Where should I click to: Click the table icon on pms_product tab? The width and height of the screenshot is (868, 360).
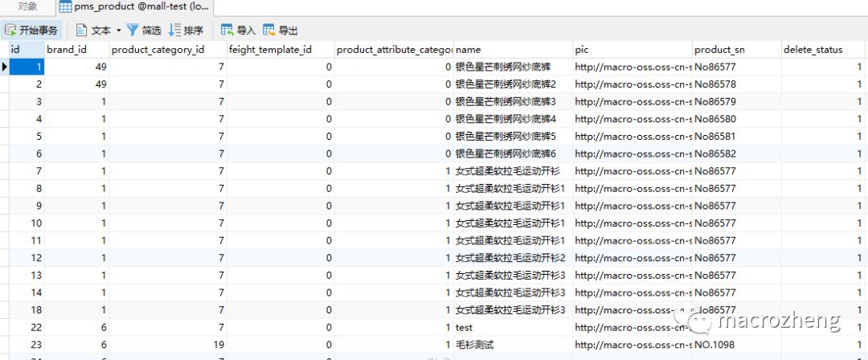coord(65,7)
